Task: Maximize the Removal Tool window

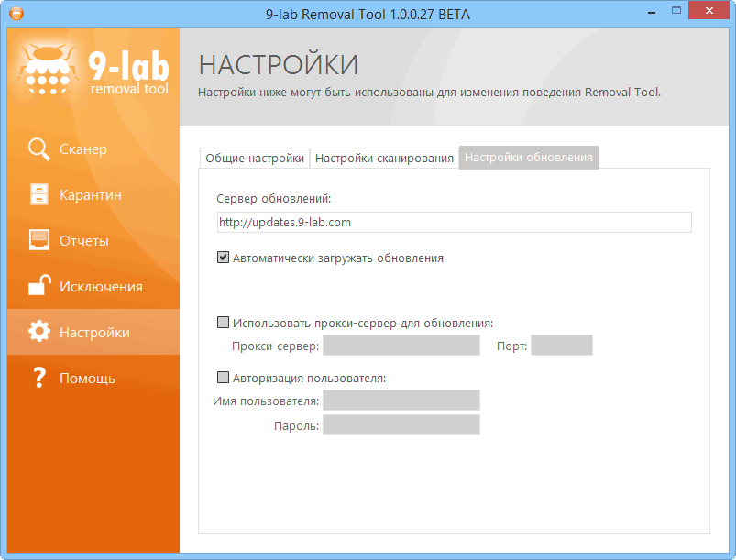Action: click(x=676, y=10)
